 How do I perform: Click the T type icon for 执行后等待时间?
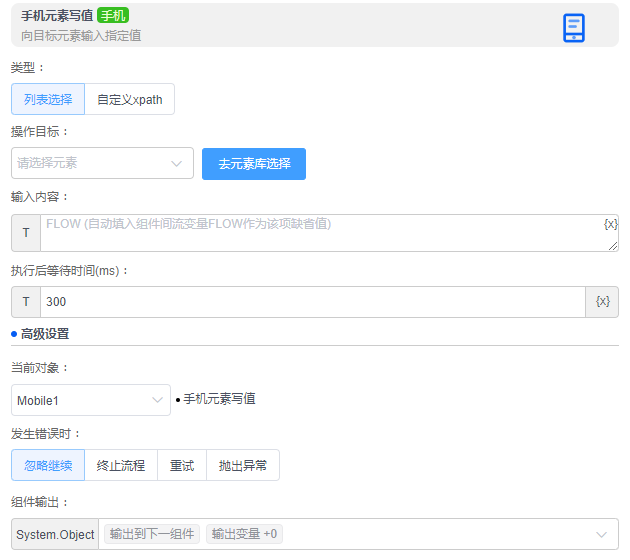(26, 301)
